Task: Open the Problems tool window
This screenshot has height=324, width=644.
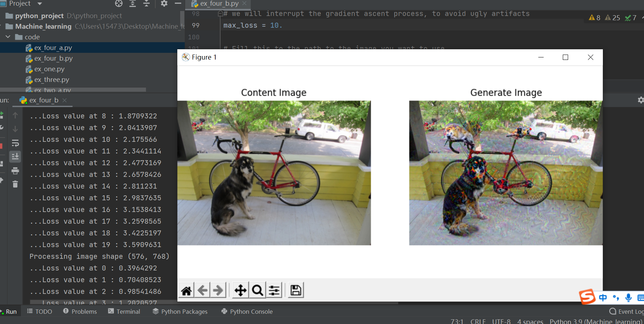Action: (x=80, y=311)
